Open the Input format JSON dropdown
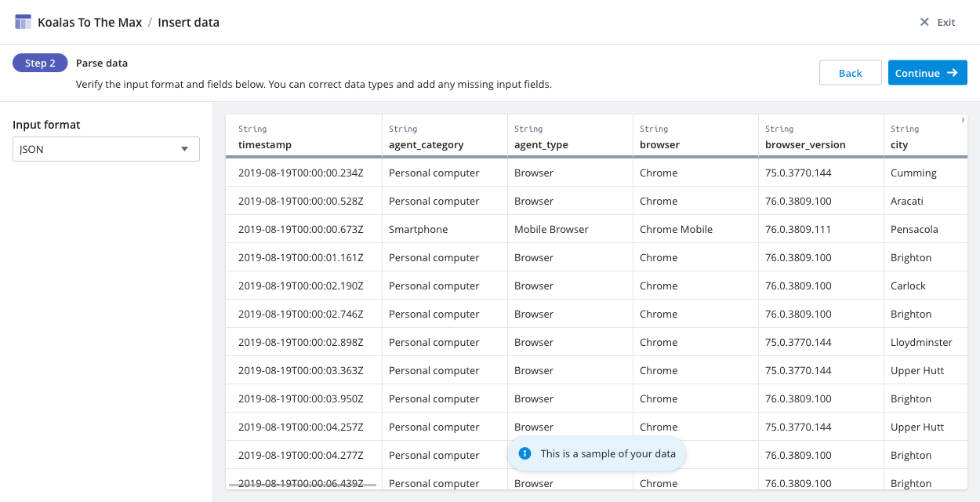 pyautogui.click(x=106, y=149)
